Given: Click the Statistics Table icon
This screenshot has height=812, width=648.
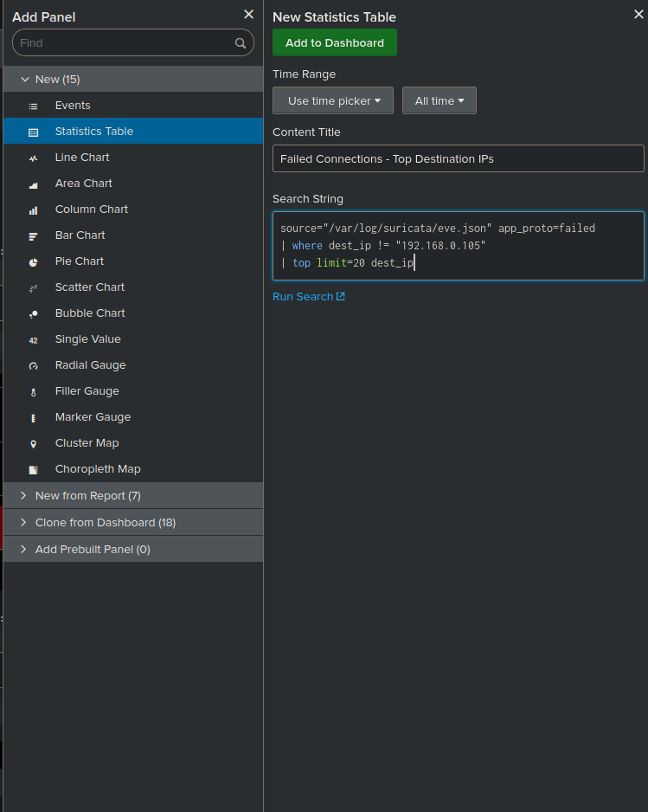Looking at the screenshot, I should coord(33,132).
